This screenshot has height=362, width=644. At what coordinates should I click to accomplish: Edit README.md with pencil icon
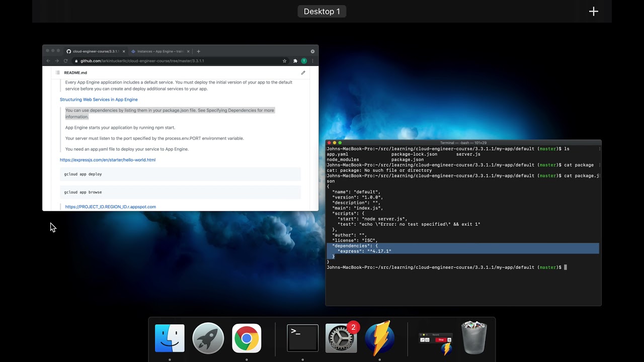[303, 72]
